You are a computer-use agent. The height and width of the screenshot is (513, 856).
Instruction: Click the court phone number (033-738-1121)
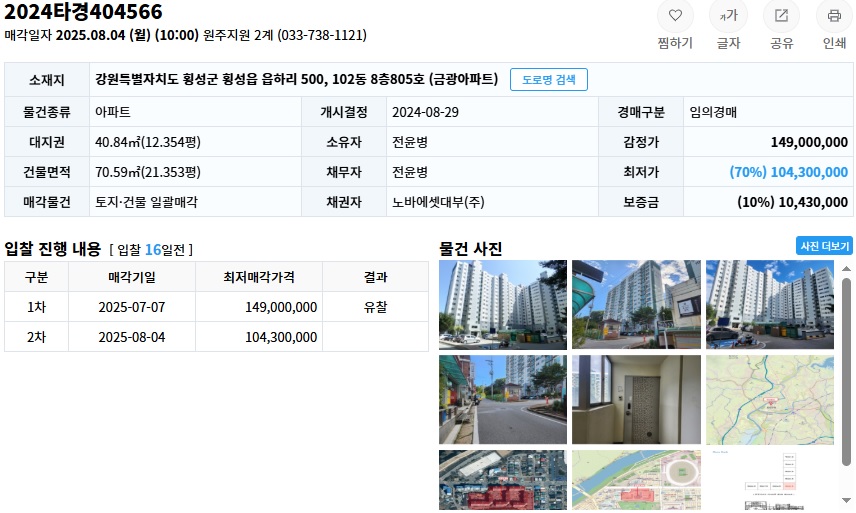point(322,35)
